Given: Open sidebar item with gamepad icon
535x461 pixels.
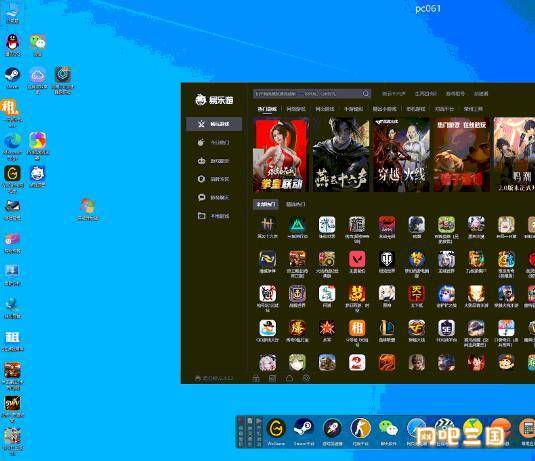Looking at the screenshot, I should (214, 161).
